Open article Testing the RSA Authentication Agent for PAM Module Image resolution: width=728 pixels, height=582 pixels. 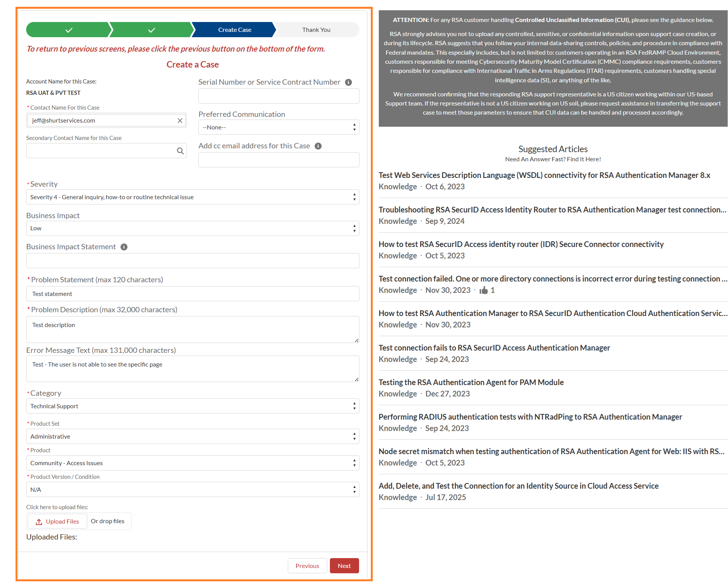(471, 382)
